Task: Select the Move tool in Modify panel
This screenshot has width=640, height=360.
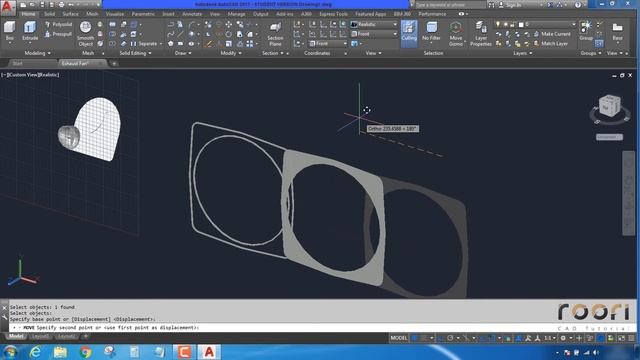Action: pos(229,24)
